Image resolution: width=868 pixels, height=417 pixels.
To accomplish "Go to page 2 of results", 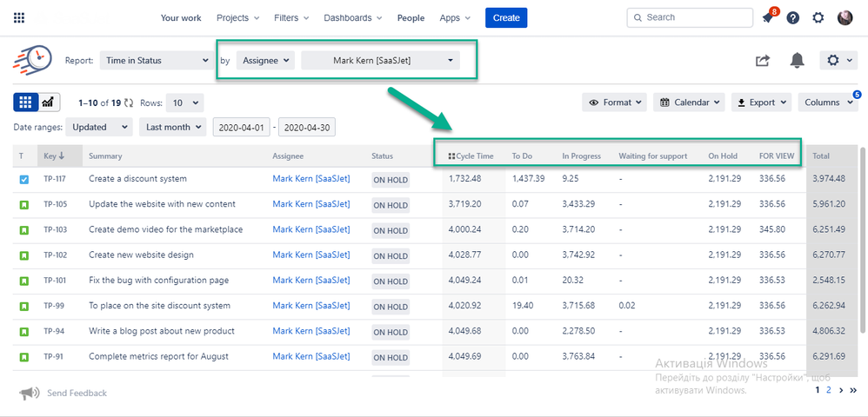I will [829, 391].
